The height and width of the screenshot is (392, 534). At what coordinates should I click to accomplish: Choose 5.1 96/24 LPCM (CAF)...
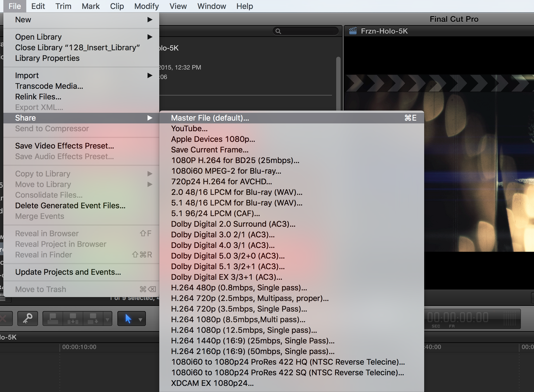[x=292, y=213]
